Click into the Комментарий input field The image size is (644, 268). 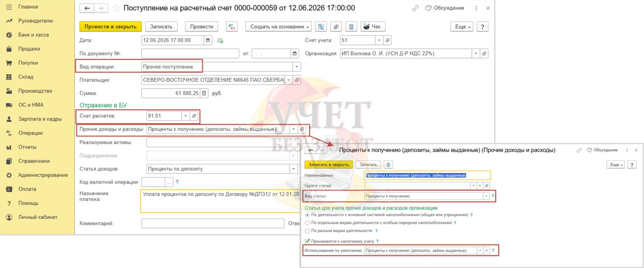[x=212, y=223]
